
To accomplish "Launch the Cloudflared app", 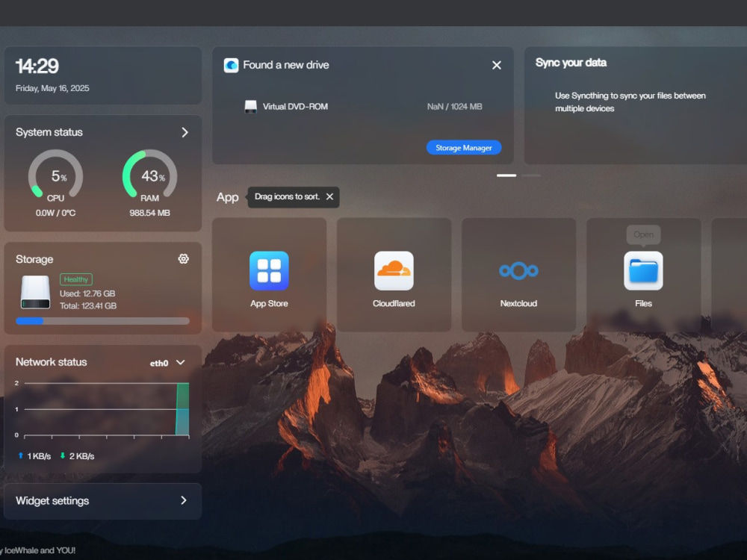I will coord(394,270).
